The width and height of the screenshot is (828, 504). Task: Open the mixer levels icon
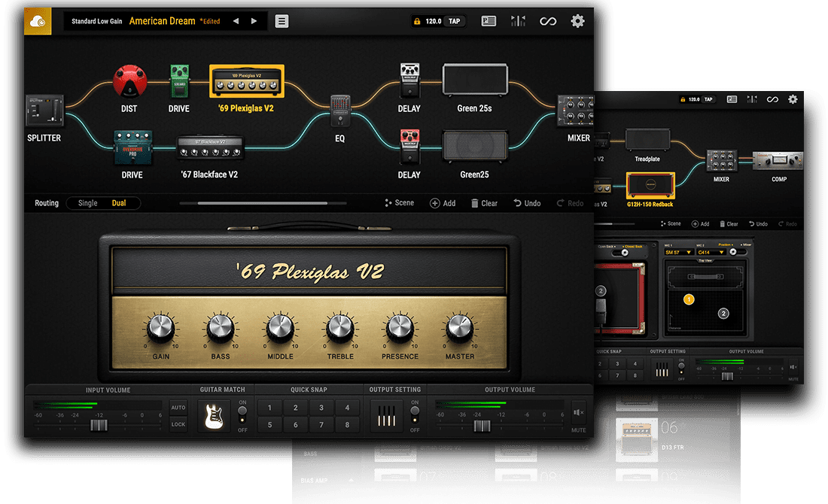click(x=518, y=21)
